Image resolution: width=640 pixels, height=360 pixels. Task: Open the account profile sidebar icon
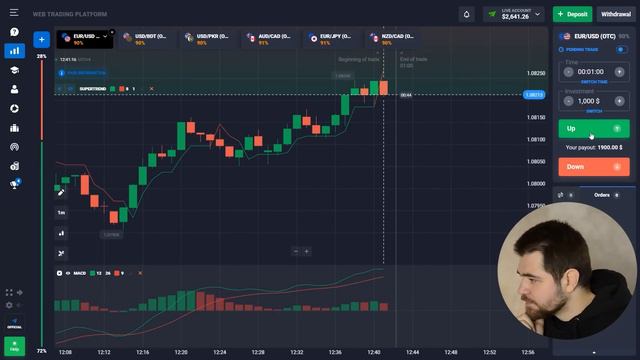point(14,89)
